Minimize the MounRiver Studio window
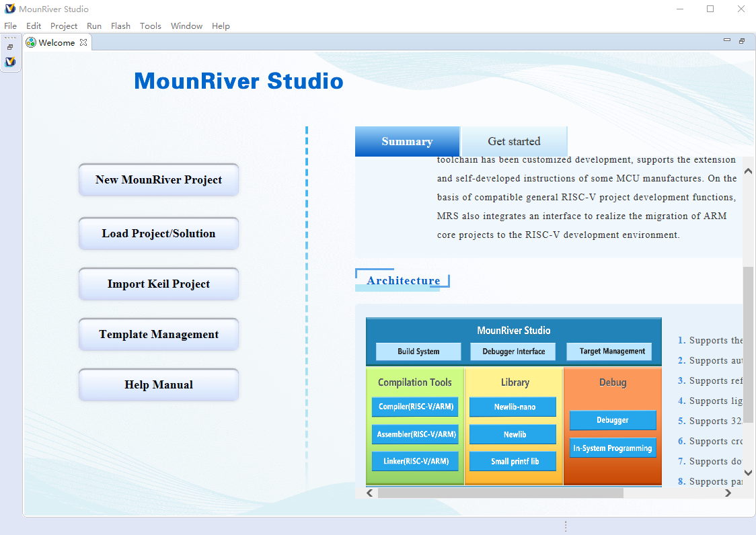The width and height of the screenshot is (756, 535). point(680,9)
